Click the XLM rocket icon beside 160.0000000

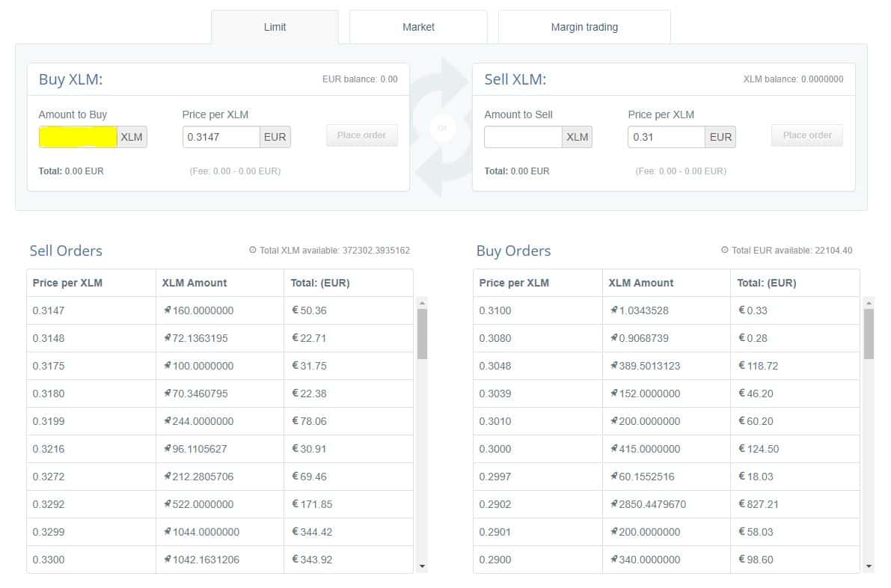pyautogui.click(x=168, y=310)
